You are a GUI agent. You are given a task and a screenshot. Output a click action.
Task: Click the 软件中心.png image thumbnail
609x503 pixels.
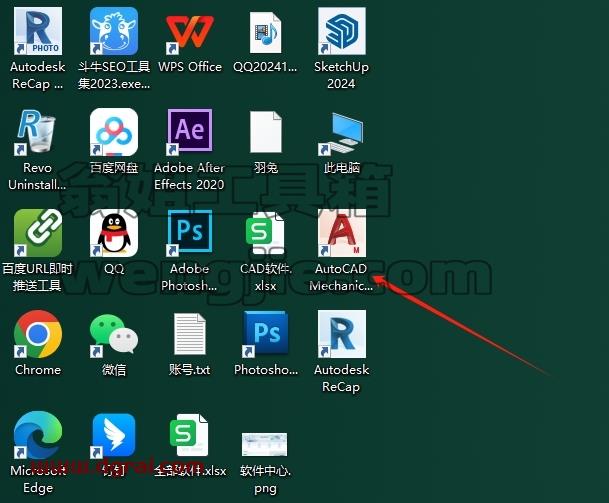[264, 444]
